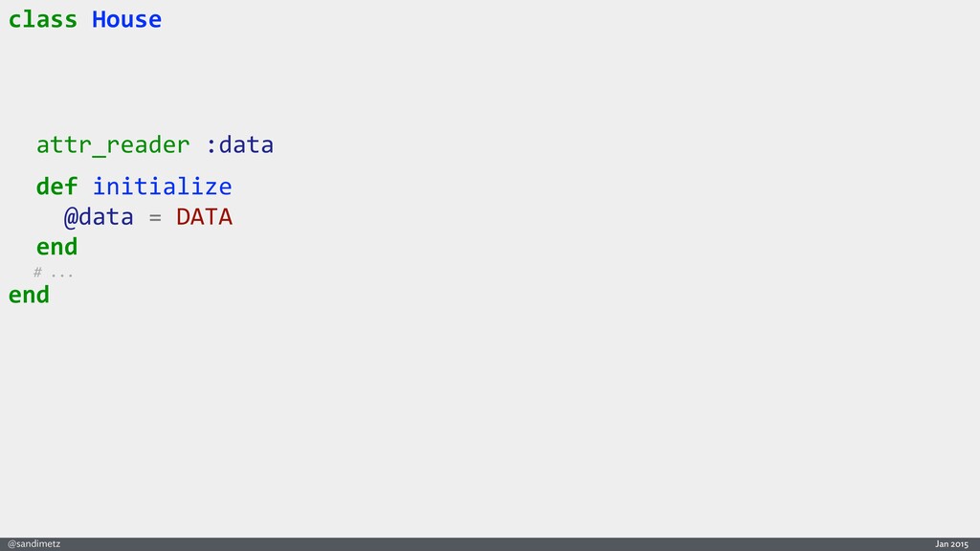Click the '2015' year in the footer
980x551 pixels.
[x=960, y=543]
